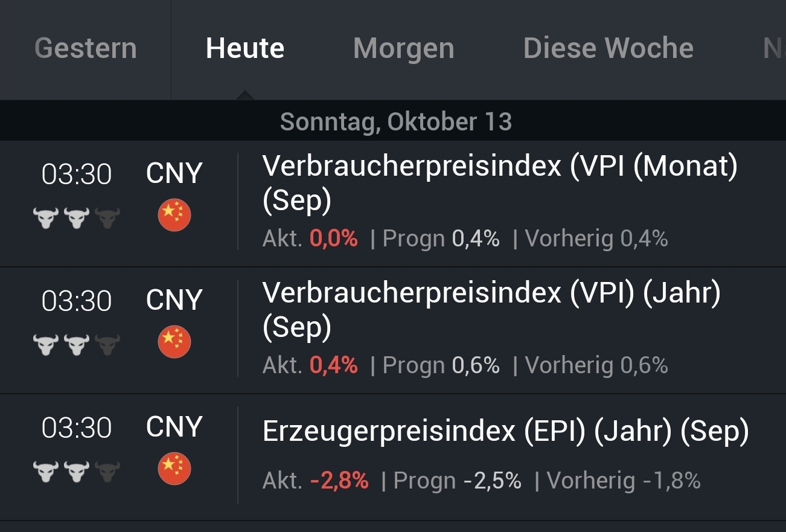Open the Morgen tab
The width and height of the screenshot is (786, 532).
[x=404, y=48]
